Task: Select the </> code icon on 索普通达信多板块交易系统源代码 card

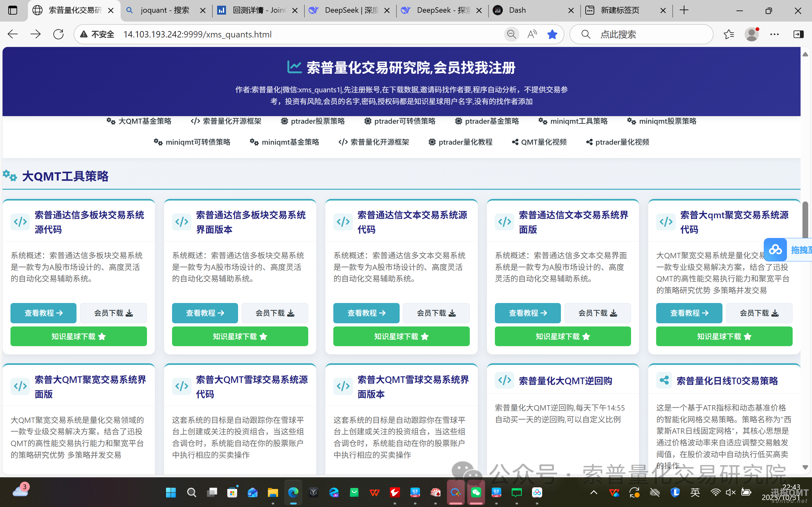Action: click(20, 221)
